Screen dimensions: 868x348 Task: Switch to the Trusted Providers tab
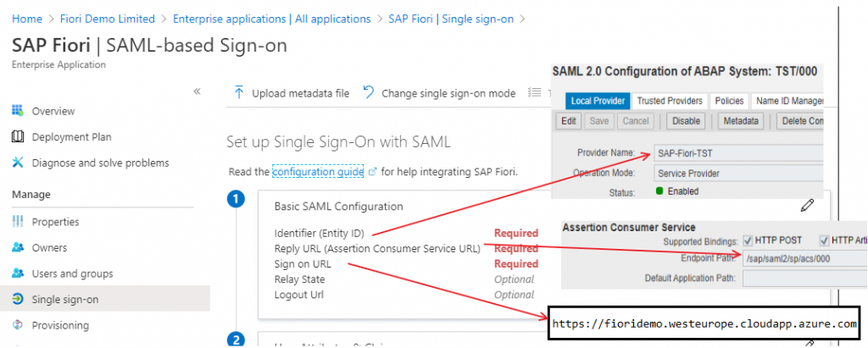coord(670,101)
